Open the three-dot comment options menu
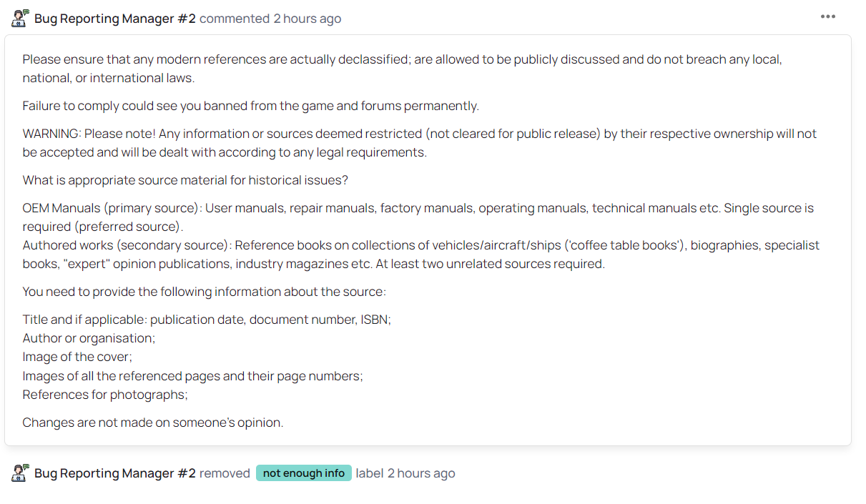 point(827,17)
